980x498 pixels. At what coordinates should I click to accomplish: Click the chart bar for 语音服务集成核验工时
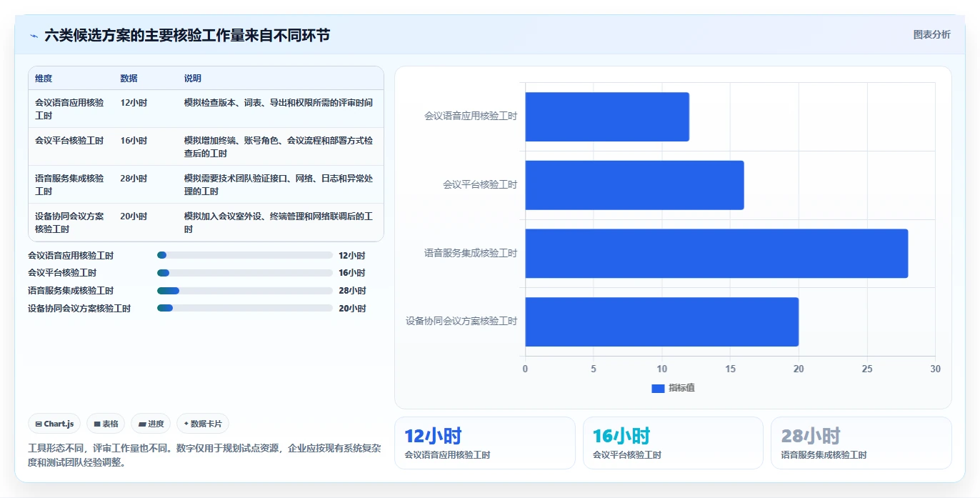pyautogui.click(x=716, y=253)
